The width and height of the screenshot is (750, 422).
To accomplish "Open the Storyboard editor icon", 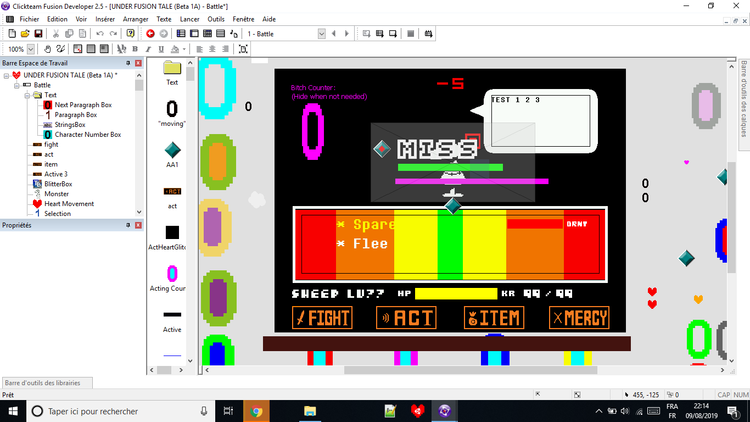I will point(181,33).
